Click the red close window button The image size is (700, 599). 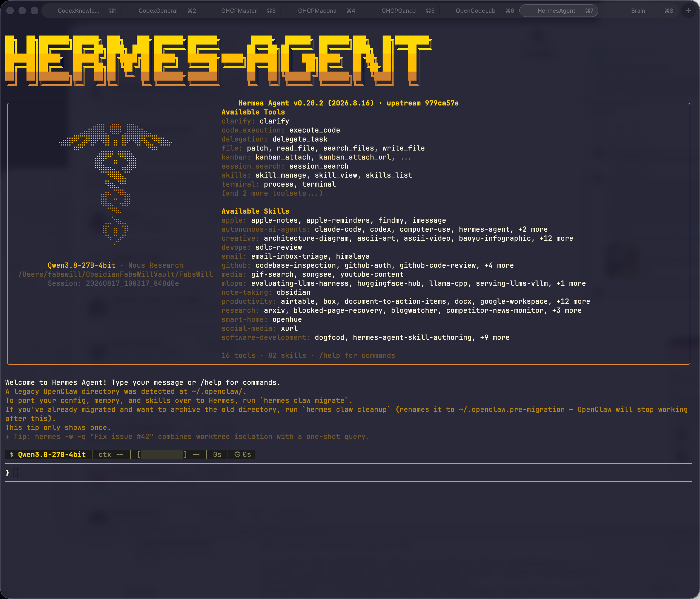tap(10, 11)
